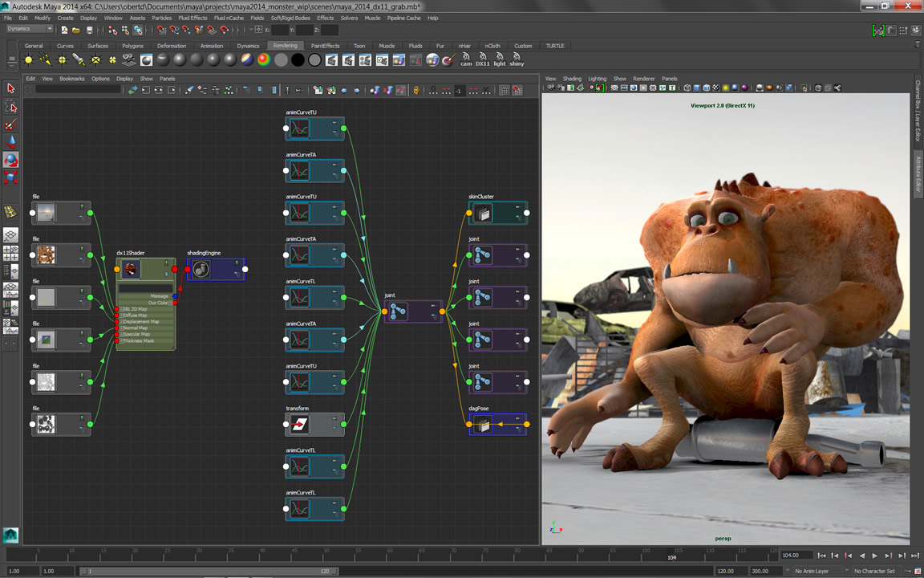This screenshot has height=578, width=924.
Task: Click the shadingEngine node icon
Action: [202, 270]
